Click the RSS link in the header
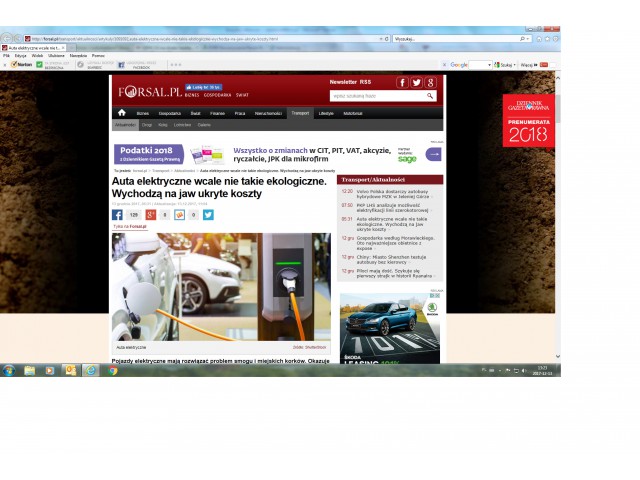 coord(365,82)
